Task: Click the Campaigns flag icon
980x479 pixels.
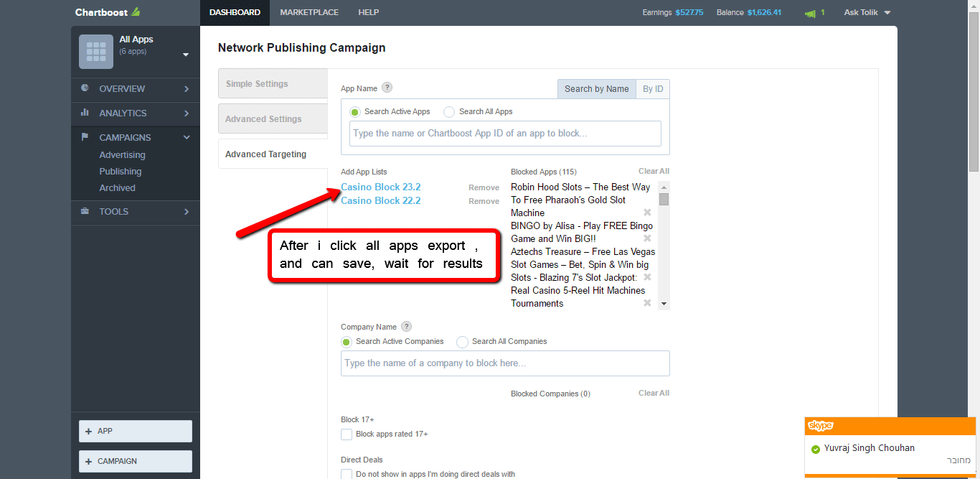Action: [85, 137]
